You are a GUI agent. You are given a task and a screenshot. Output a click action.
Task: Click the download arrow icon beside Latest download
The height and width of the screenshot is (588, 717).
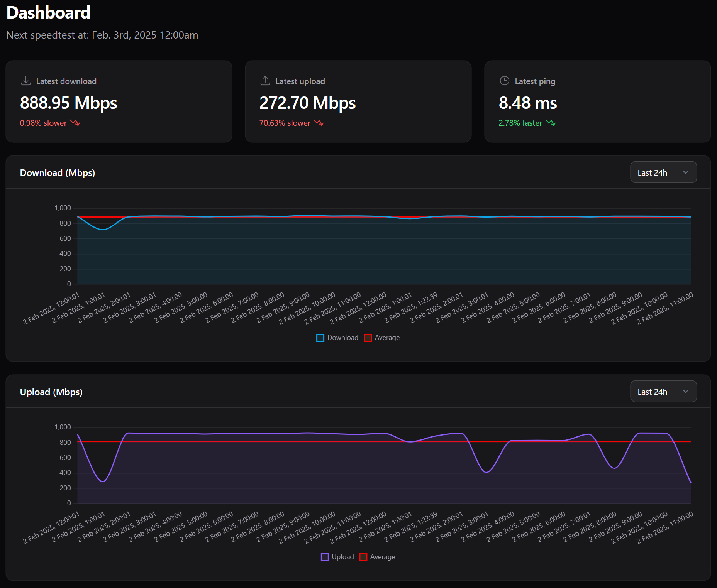[x=26, y=81]
